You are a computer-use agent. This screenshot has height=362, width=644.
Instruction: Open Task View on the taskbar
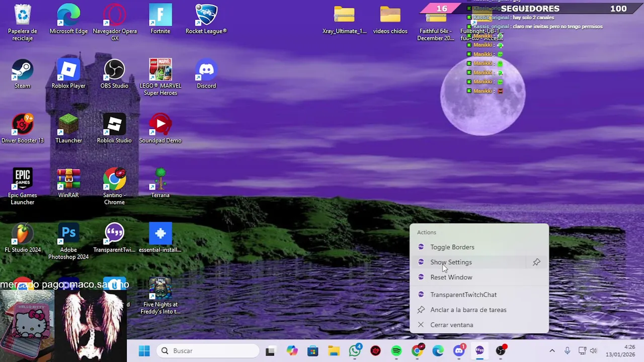pos(270,351)
